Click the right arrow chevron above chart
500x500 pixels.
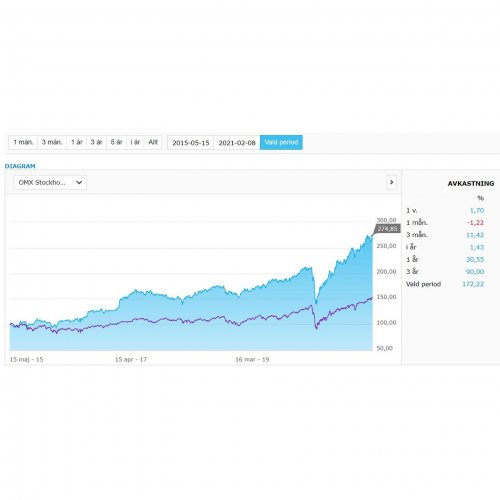(x=391, y=182)
